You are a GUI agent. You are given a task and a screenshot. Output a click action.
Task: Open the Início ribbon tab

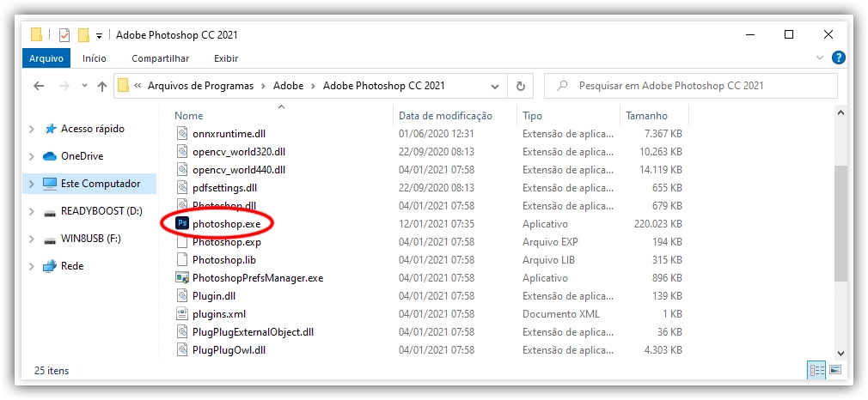point(95,58)
